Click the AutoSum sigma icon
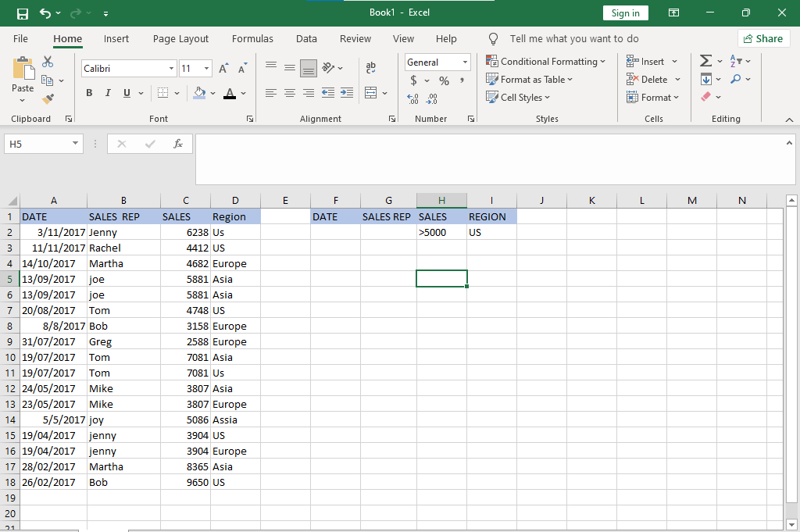 705,61
